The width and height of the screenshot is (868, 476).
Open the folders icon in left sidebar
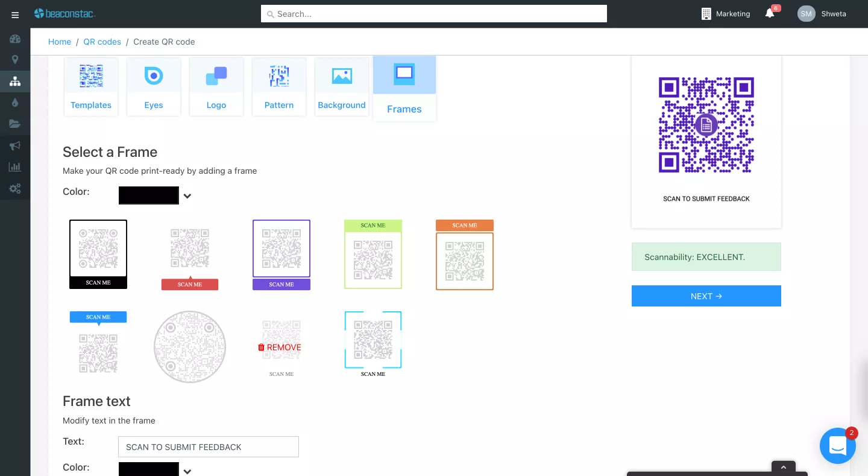coord(15,124)
